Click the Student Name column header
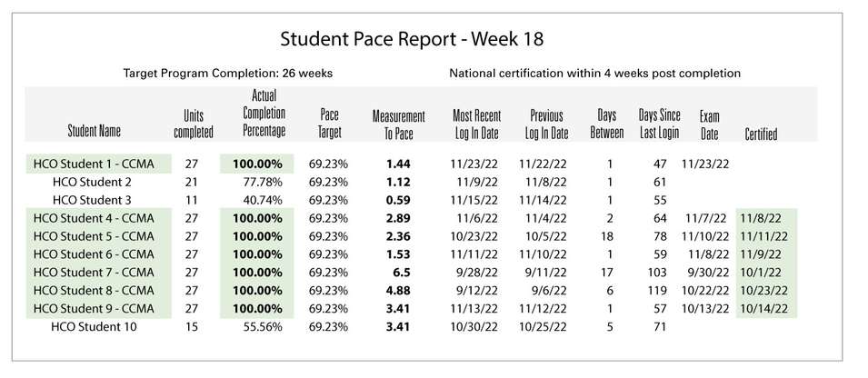The width and height of the screenshot is (868, 378). [x=95, y=131]
